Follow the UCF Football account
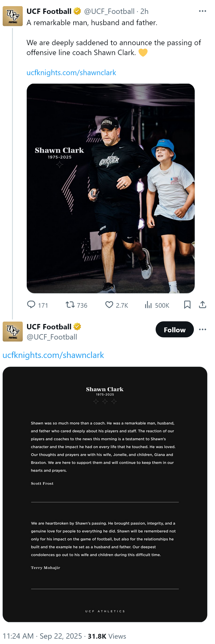The width and height of the screenshot is (215, 644). pos(174,330)
